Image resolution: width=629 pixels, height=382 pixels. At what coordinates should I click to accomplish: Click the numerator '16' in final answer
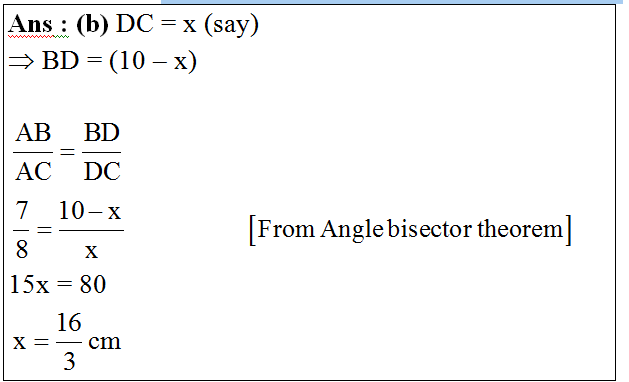click(x=69, y=322)
